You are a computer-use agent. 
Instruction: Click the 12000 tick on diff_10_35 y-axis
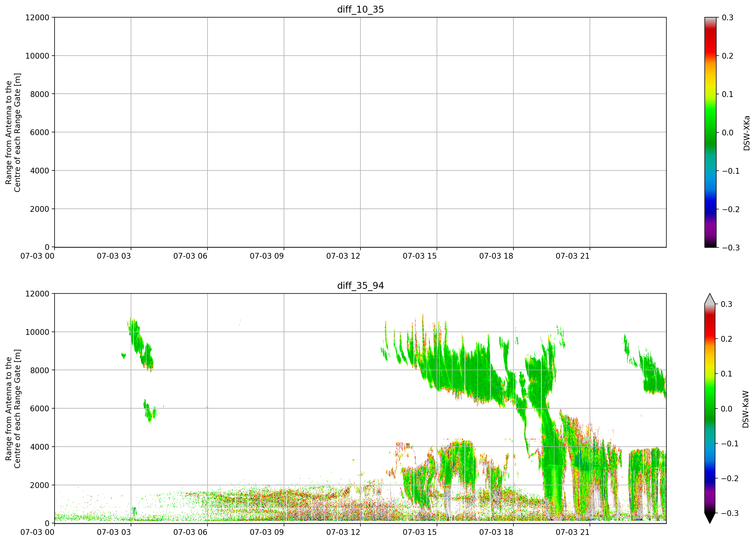37,17
